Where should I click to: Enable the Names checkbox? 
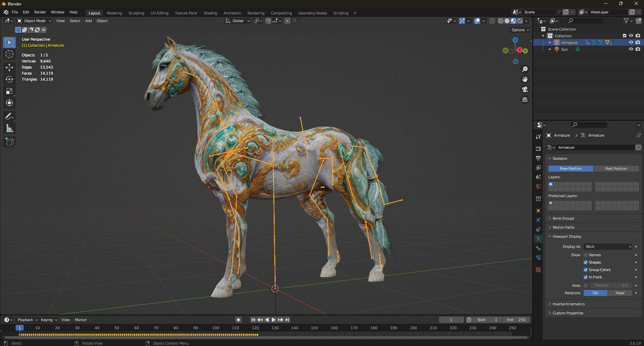point(586,255)
